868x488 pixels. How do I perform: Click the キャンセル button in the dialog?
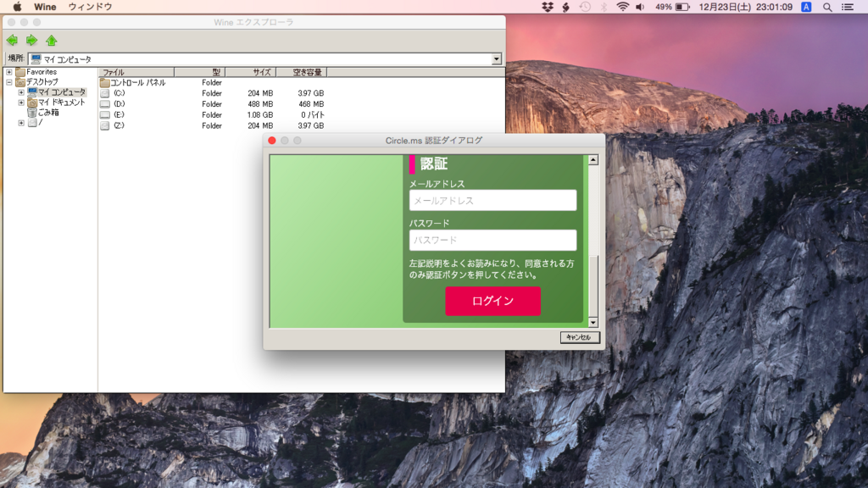[580, 337]
